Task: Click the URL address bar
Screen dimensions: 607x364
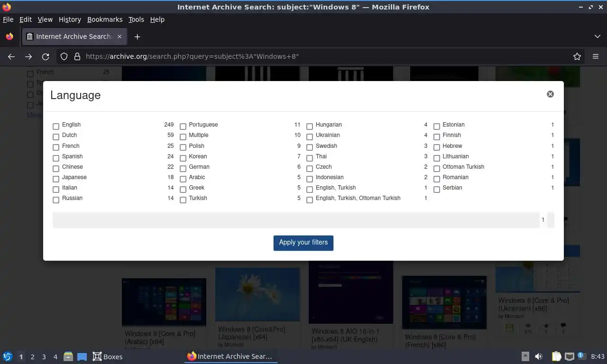Action: pyautogui.click(x=322, y=56)
